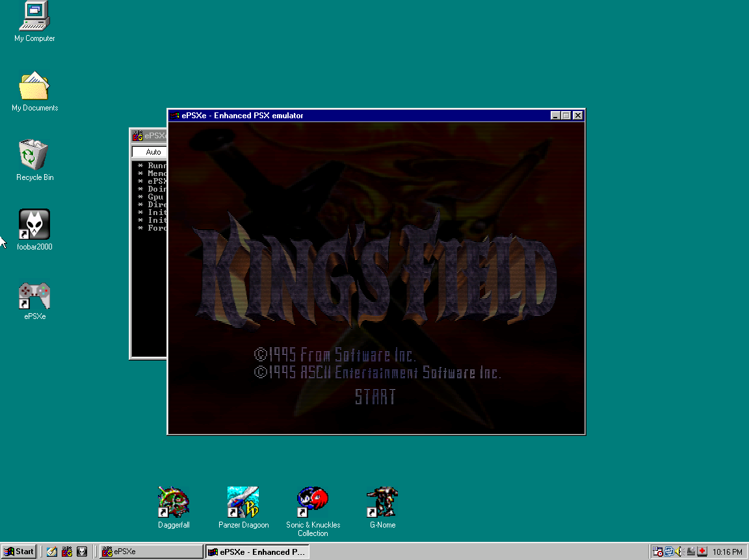Image resolution: width=749 pixels, height=560 pixels.
Task: Open the Task Scheduler tray icon
Action: (658, 552)
